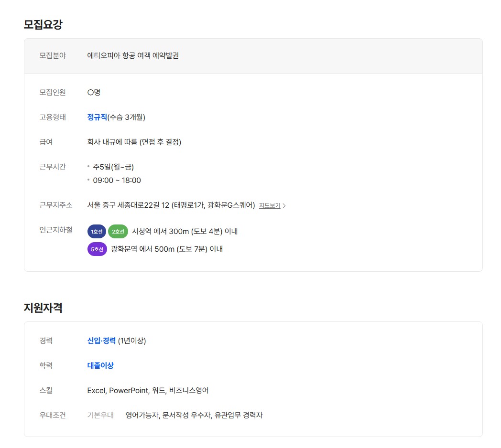Click the 1호선 subway line badge
Image resolution: width=501 pixels, height=448 pixels.
[x=97, y=232]
